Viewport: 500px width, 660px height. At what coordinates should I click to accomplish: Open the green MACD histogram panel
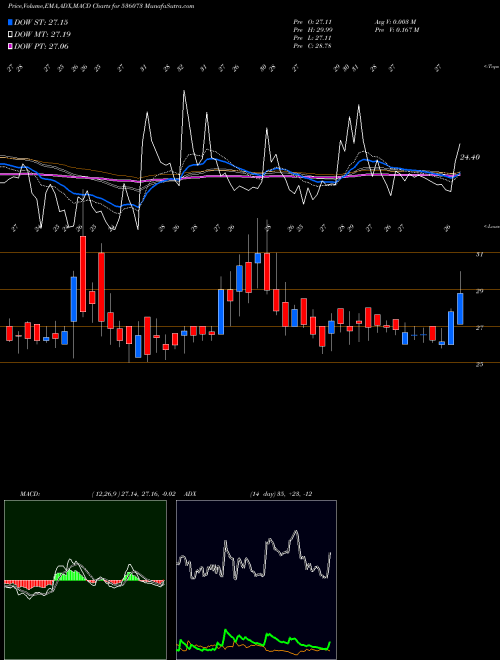[x=85, y=580]
